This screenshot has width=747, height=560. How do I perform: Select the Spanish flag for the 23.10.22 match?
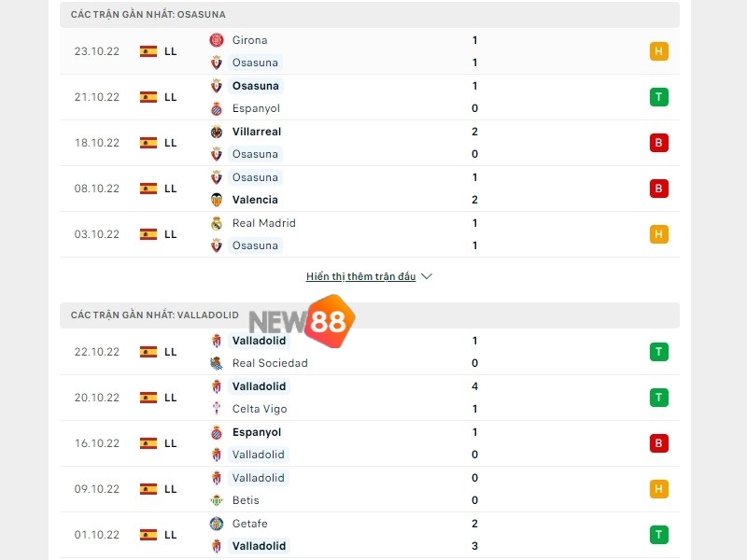(x=147, y=51)
